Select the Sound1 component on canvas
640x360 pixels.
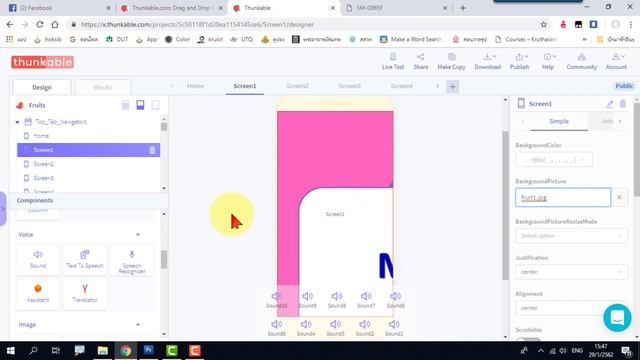coord(394,328)
